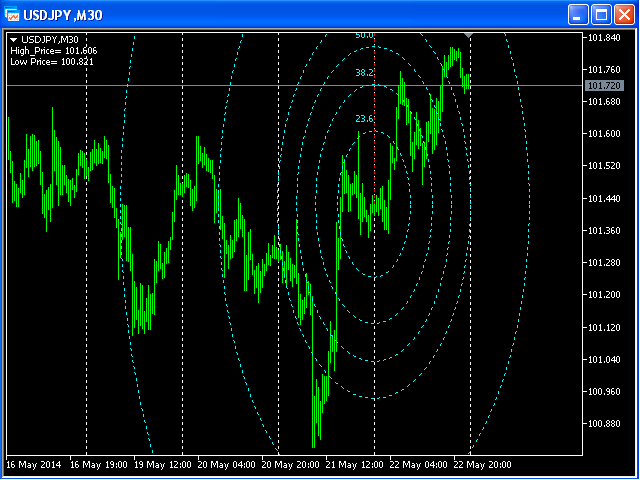640x480 pixels.
Task: Click the chart window icon in title bar
Action: click(x=12, y=15)
